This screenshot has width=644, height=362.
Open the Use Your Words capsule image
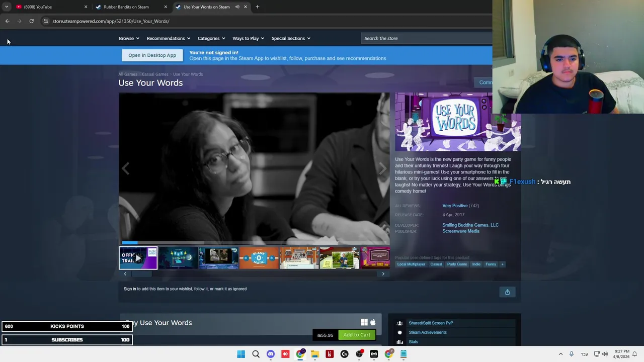(x=457, y=122)
